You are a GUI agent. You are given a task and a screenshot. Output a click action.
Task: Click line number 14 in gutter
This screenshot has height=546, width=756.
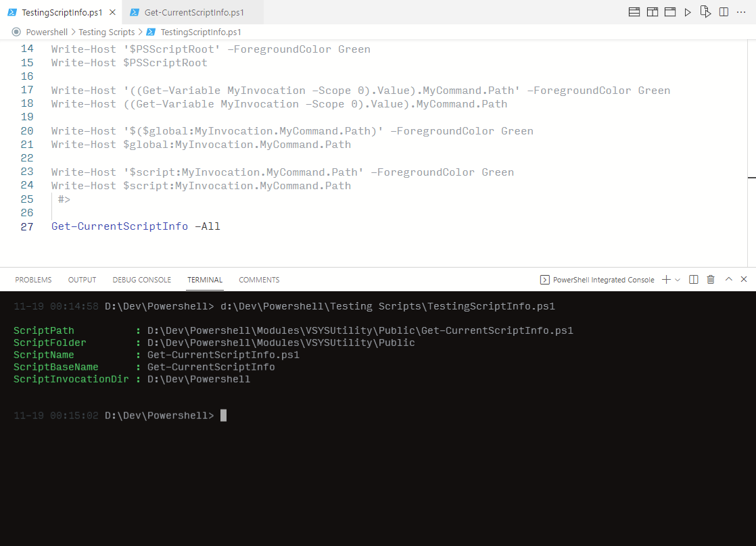click(x=27, y=49)
